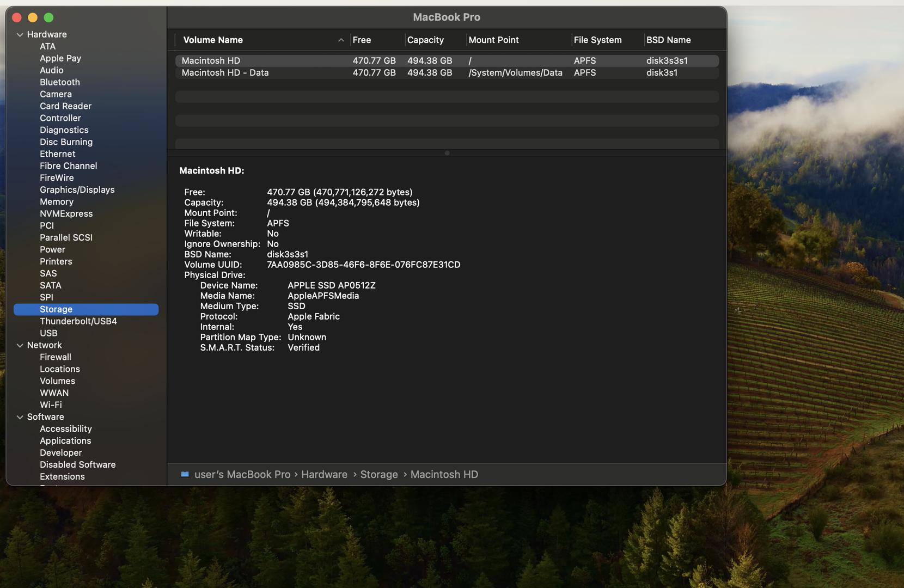Open Diagnostics in the sidebar
The height and width of the screenshot is (588, 904).
tap(64, 130)
